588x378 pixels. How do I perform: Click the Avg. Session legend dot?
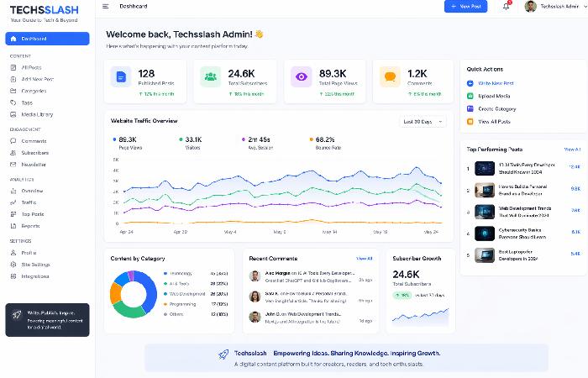tap(244, 139)
